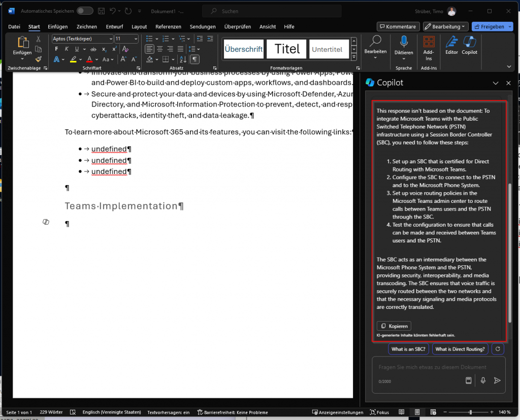Refresh the Copilot suggested prompts
Image resolution: width=520 pixels, height=420 pixels.
click(498, 349)
